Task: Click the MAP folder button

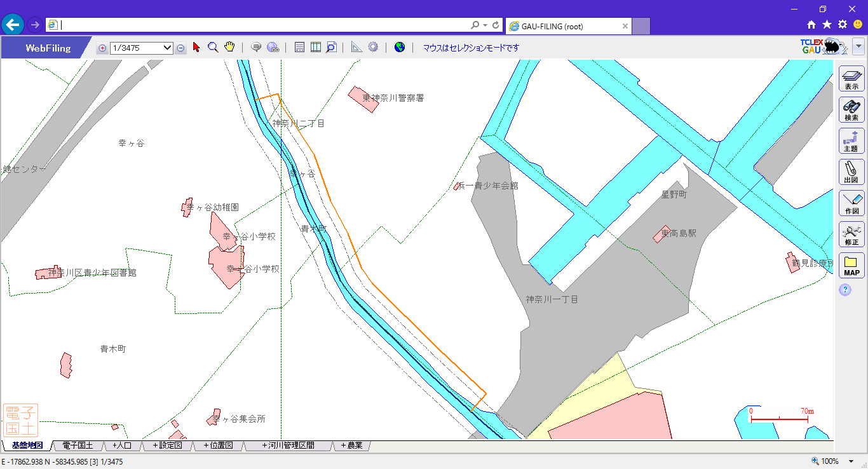Action: point(851,265)
